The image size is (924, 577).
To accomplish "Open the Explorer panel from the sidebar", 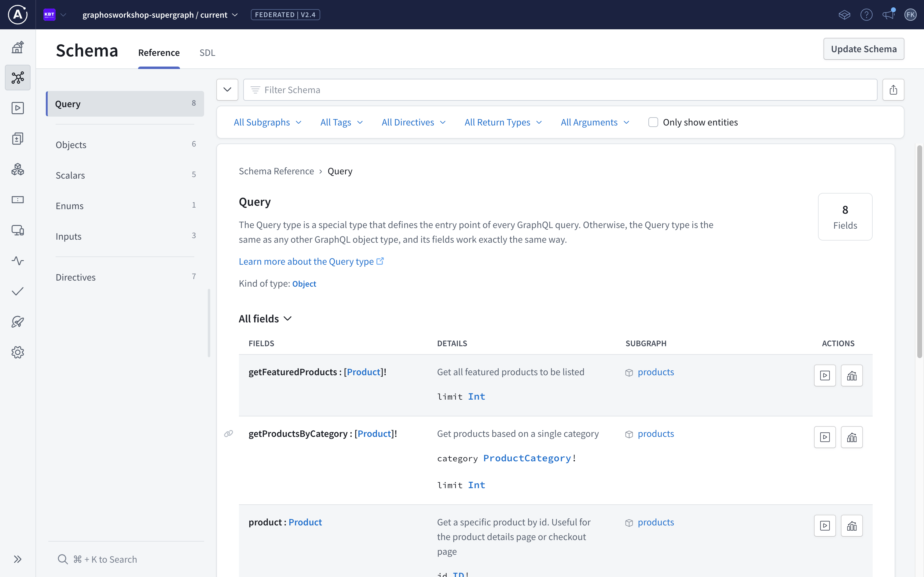I will pyautogui.click(x=17, y=108).
